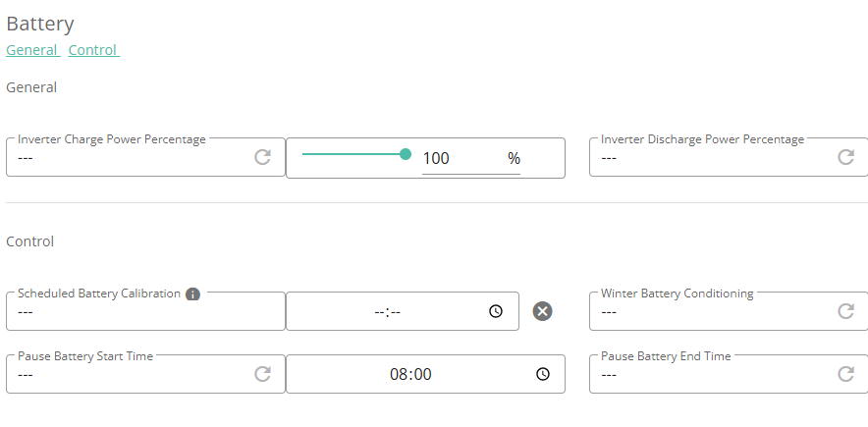Select the Scheduled Battery Calibration value field
868x427 pixels.
pyautogui.click(x=145, y=311)
